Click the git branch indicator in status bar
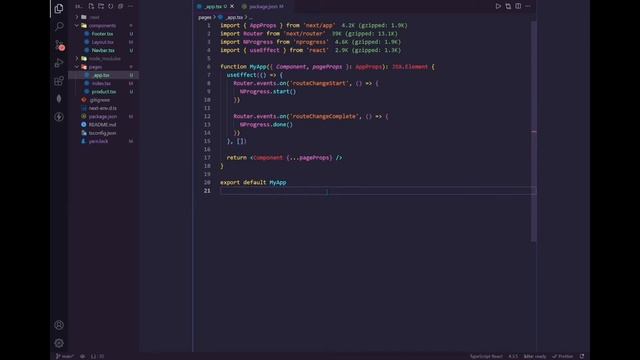 point(64,356)
